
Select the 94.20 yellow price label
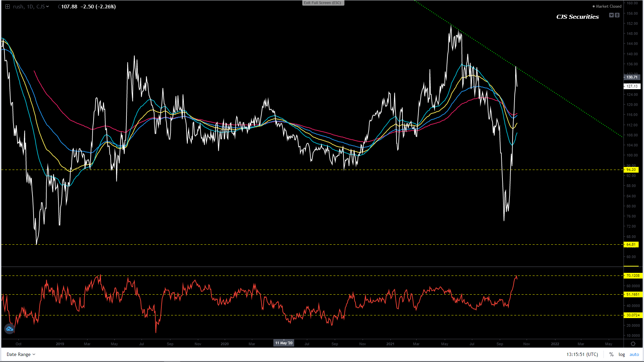(631, 170)
